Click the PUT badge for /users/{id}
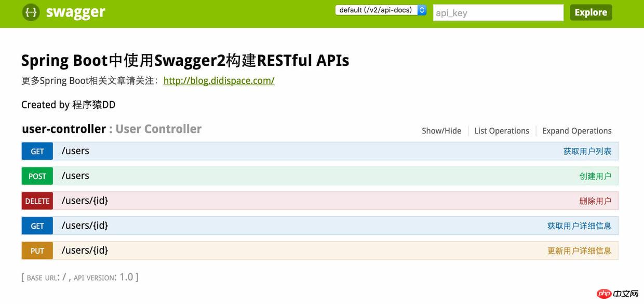 [x=37, y=251]
